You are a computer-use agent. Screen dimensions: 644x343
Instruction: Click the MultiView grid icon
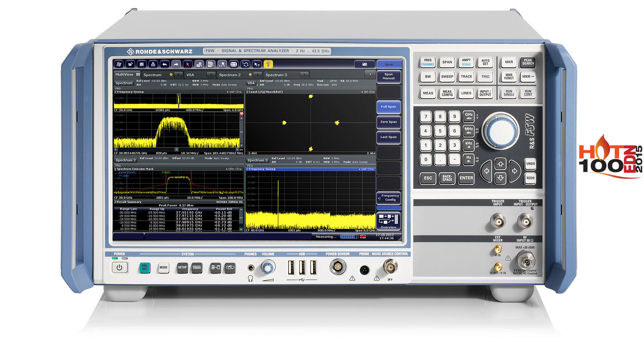[x=138, y=75]
